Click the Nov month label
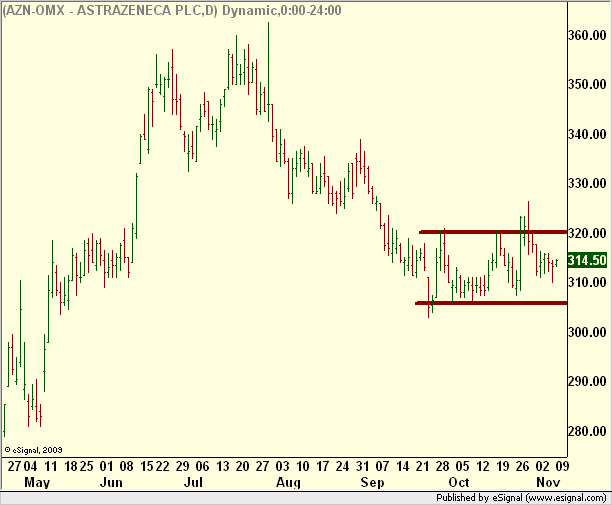The height and width of the screenshot is (505, 612). pyautogui.click(x=548, y=482)
